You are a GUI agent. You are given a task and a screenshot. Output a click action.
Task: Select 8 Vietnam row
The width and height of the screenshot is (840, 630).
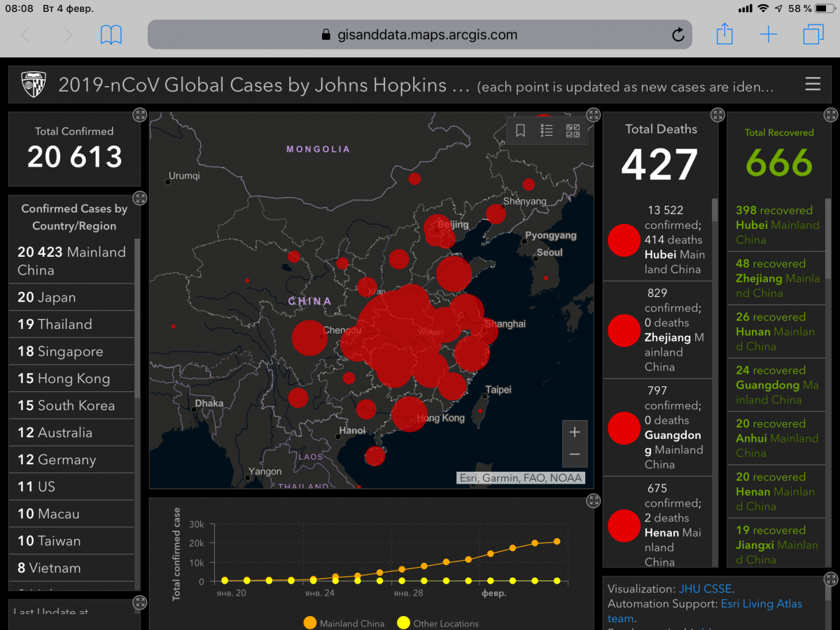coord(71,568)
